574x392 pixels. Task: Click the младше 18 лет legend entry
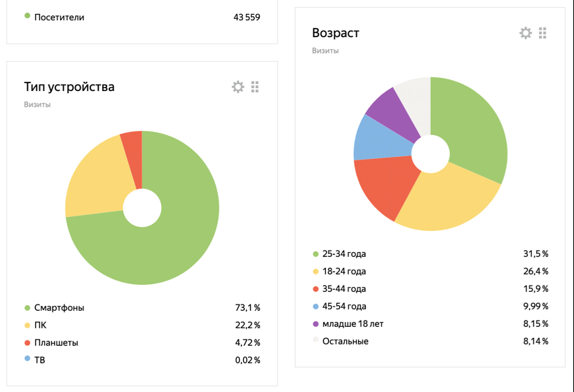[x=353, y=323]
